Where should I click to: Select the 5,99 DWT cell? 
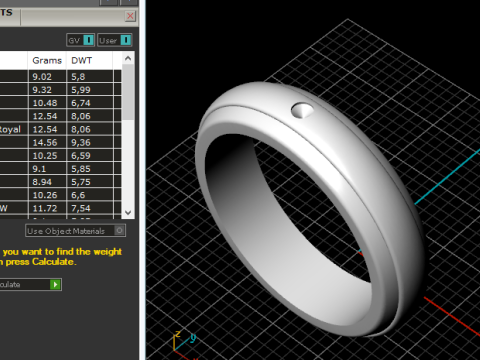[x=90, y=90]
